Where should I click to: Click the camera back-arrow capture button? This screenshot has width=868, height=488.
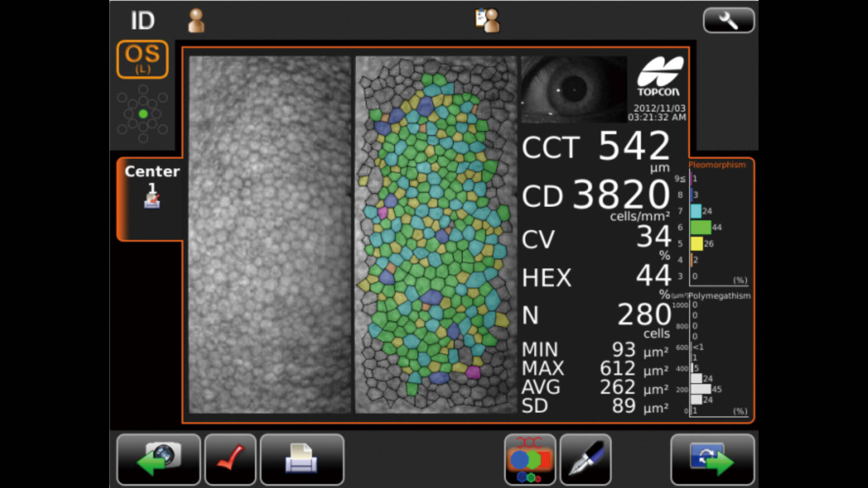click(x=158, y=459)
